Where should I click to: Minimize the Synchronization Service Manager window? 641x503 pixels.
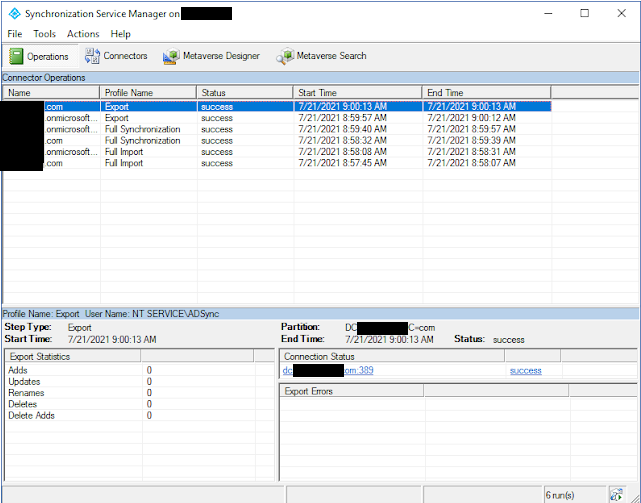(x=548, y=13)
